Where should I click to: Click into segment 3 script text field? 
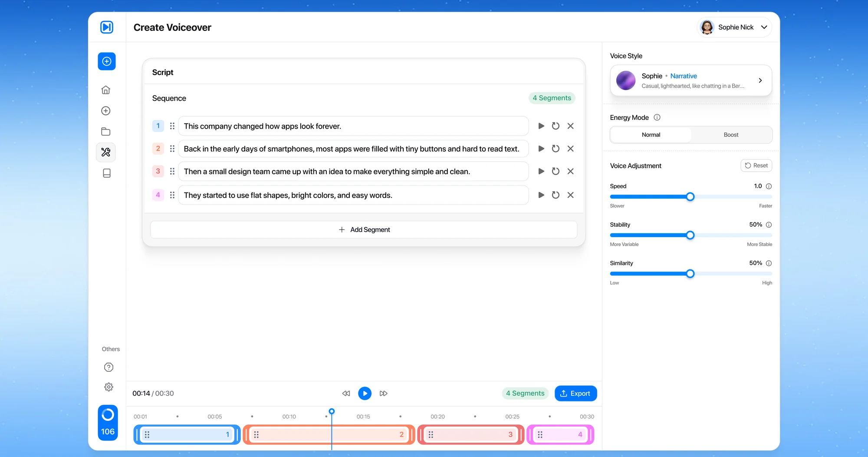click(353, 172)
